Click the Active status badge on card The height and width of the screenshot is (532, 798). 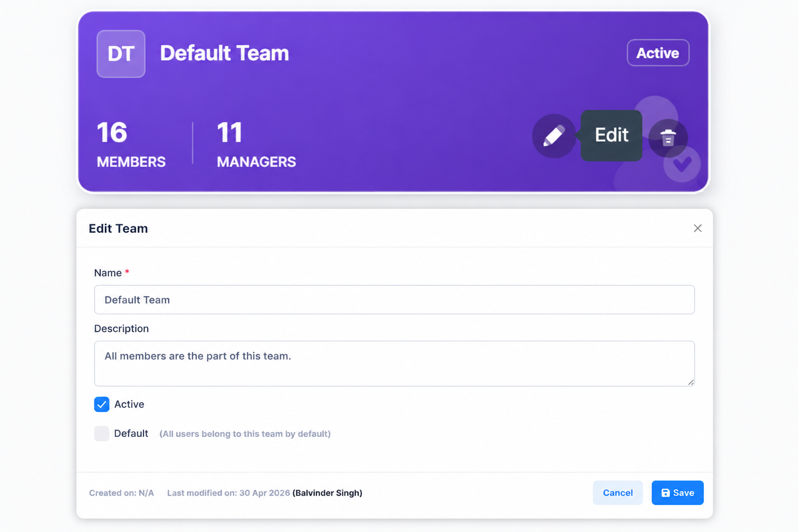tap(658, 53)
